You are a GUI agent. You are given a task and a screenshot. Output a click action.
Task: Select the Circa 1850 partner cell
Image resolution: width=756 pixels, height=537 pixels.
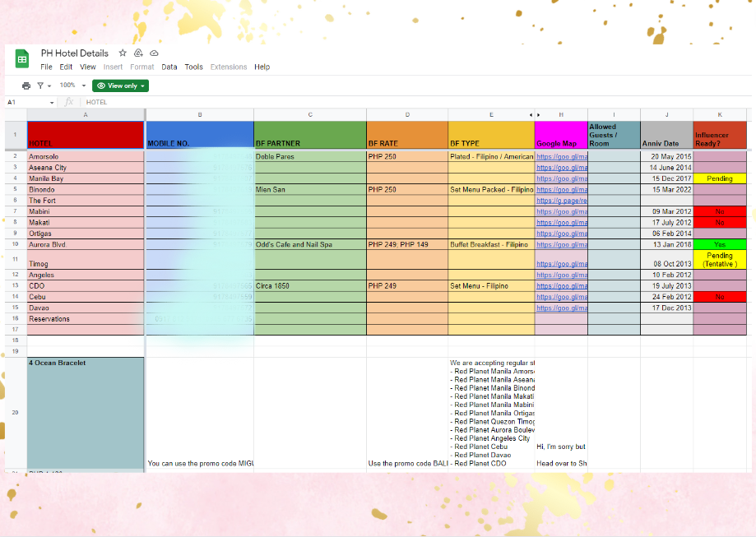[x=310, y=286]
